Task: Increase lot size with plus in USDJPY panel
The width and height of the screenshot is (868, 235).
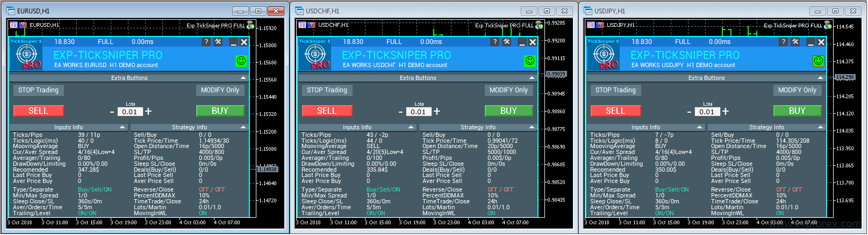Action: (x=726, y=111)
